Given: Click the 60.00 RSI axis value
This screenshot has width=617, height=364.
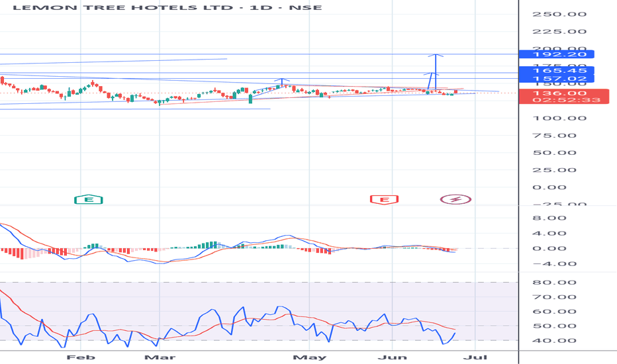Looking at the screenshot, I should click(x=554, y=312).
